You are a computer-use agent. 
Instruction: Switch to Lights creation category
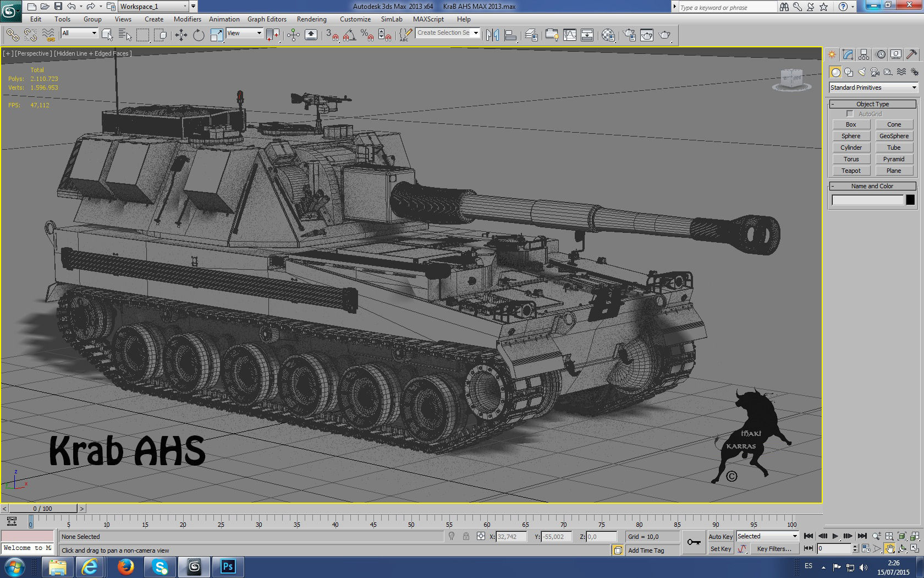(x=862, y=72)
